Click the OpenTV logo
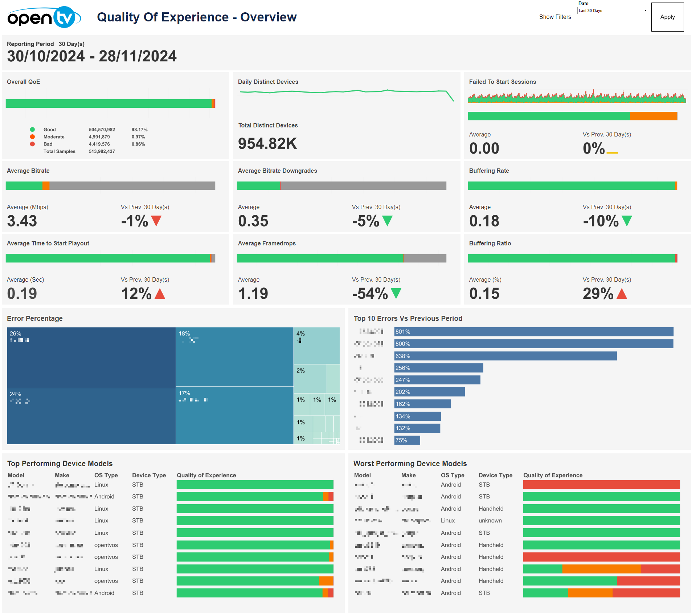 44,17
